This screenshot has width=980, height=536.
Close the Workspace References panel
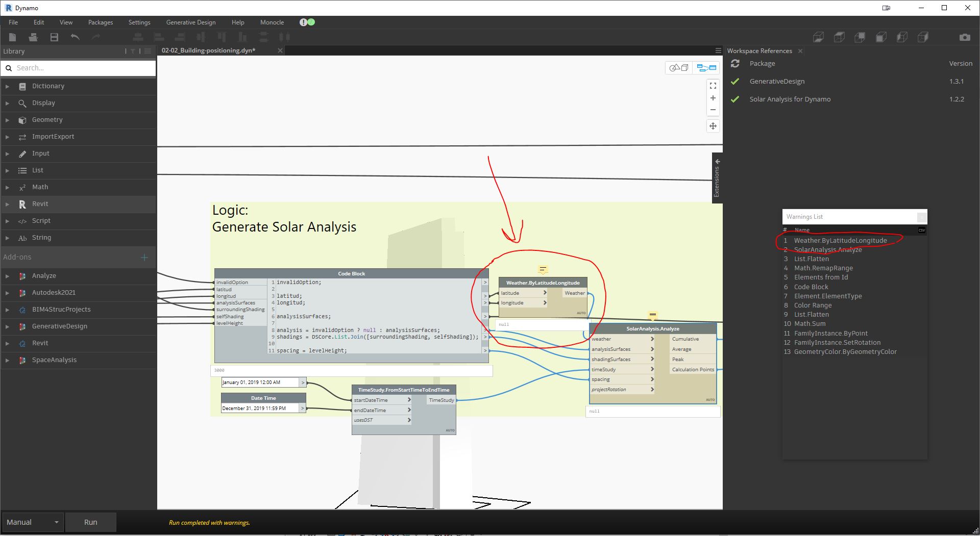800,51
